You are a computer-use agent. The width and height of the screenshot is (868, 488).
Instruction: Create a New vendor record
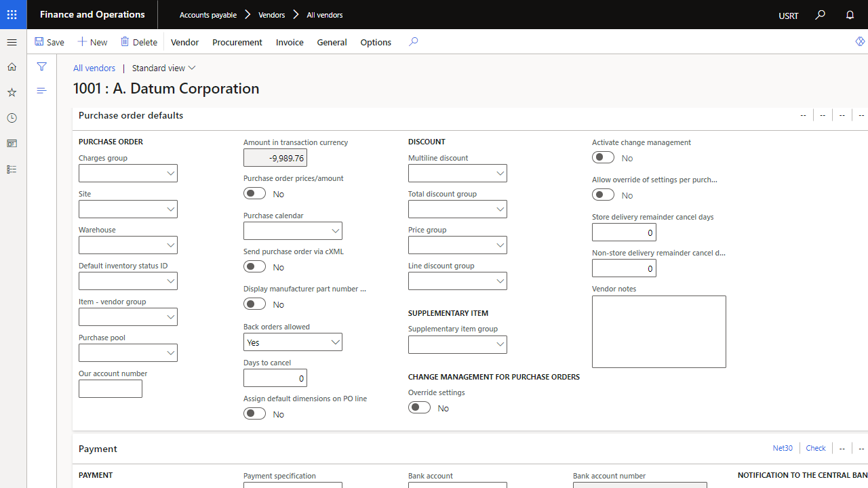(x=92, y=42)
